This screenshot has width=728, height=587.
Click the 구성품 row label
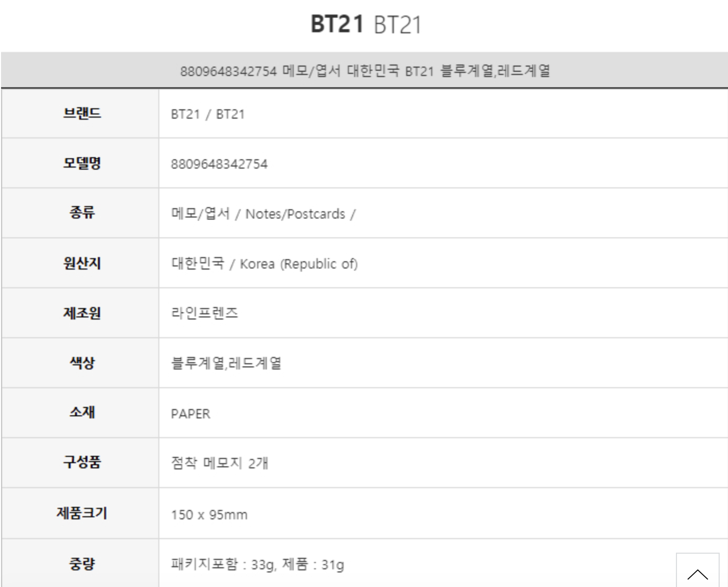82,462
